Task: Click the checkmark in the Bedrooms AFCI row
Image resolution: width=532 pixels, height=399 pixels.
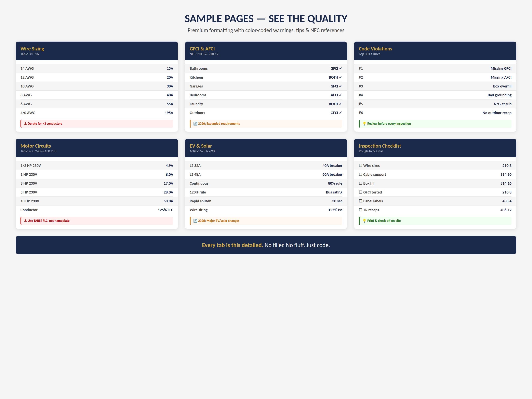Action: click(340, 95)
